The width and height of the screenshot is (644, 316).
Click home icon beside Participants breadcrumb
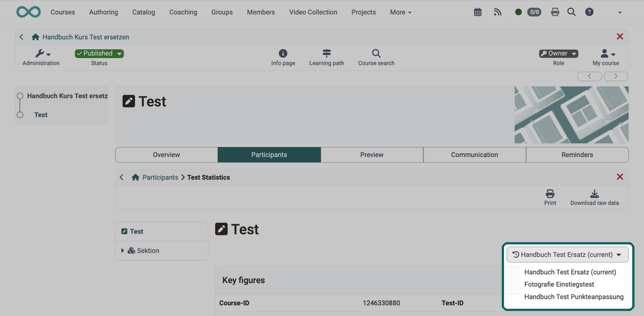136,177
